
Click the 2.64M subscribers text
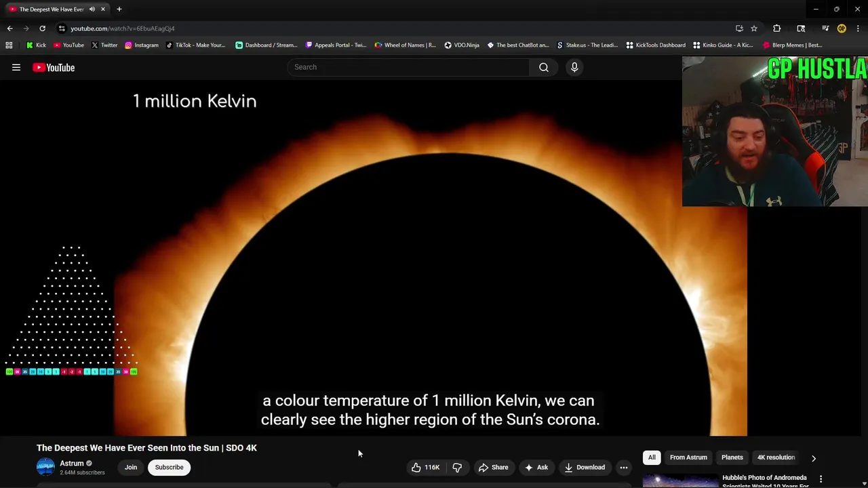coord(82,472)
